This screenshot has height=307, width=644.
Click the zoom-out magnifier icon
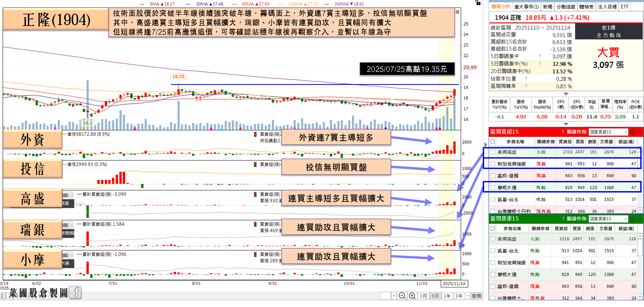point(402,296)
